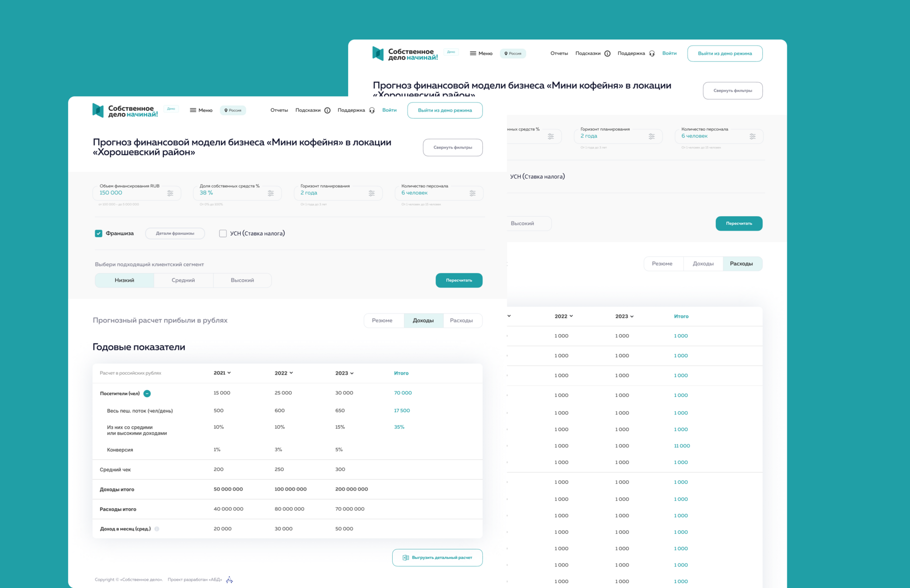
Task: Select the Высокий client segment in the front window
Action: (242, 280)
